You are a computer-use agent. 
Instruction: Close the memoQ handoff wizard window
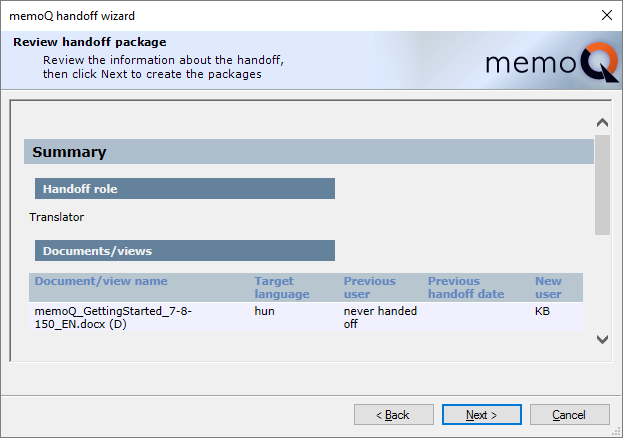[x=606, y=15]
